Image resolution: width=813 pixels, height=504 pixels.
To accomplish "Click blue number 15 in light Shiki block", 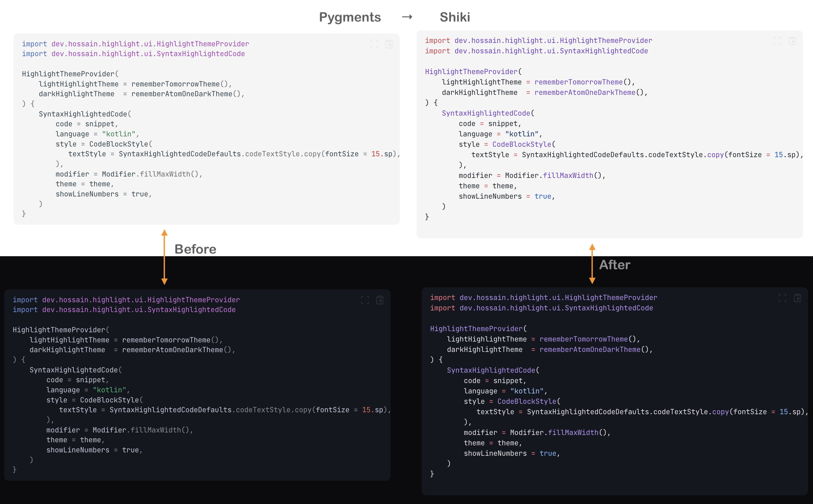I will pos(779,155).
